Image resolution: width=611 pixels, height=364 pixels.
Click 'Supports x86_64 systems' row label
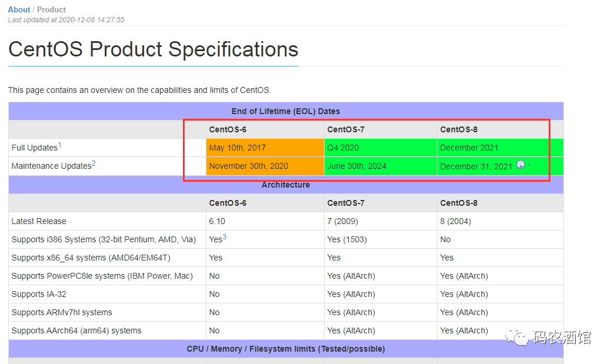[x=91, y=258]
